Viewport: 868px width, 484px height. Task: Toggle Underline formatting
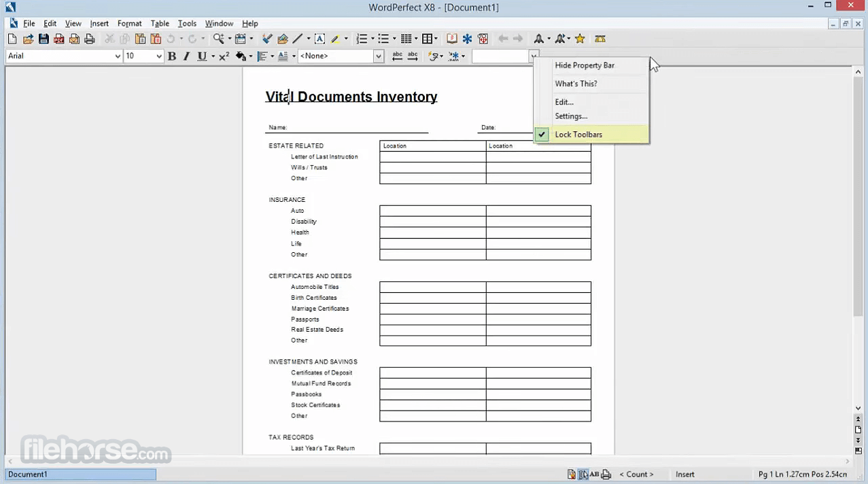202,56
